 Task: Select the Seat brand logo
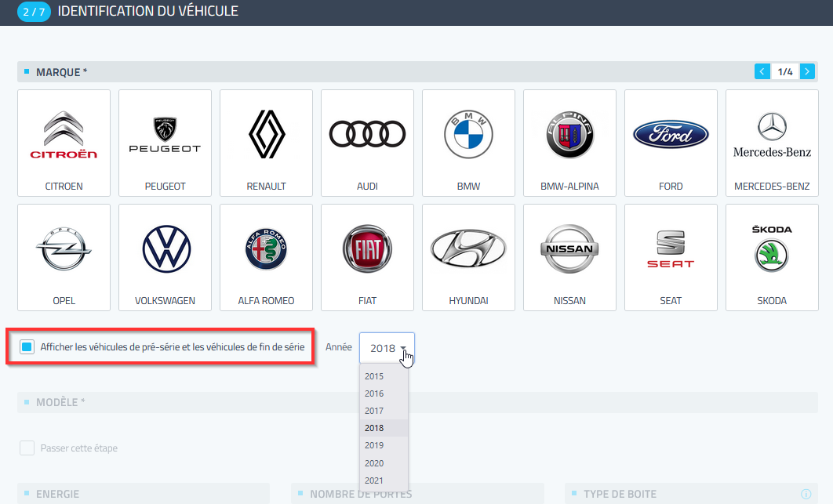point(671,249)
